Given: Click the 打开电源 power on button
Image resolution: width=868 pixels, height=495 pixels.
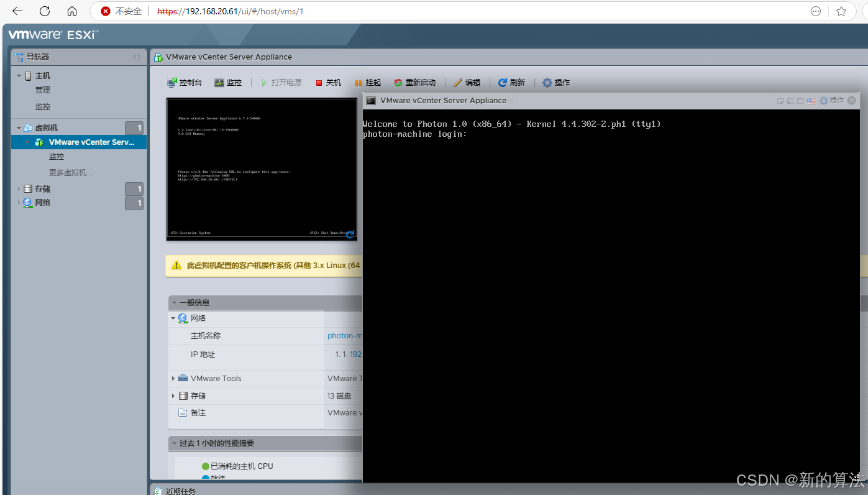Looking at the screenshot, I should coord(281,83).
